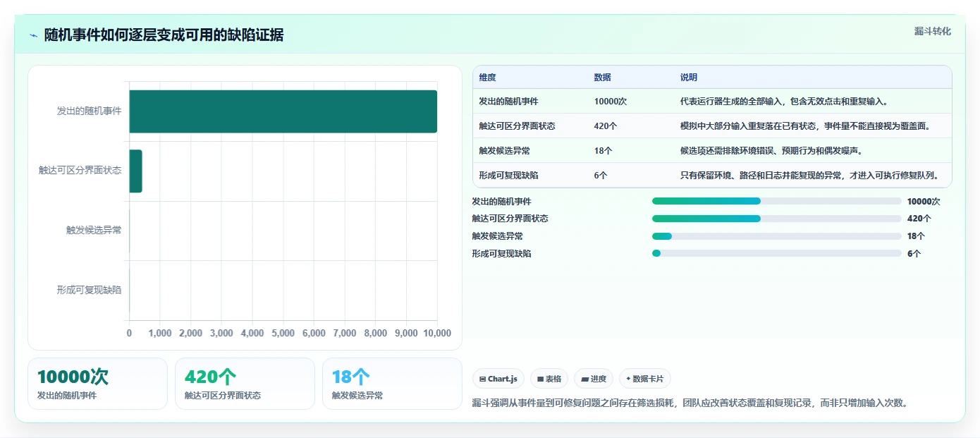Viewport: 980px width, 438px height.
Task: Click the description starting 模拟中大部分输入
Action: pos(806,126)
